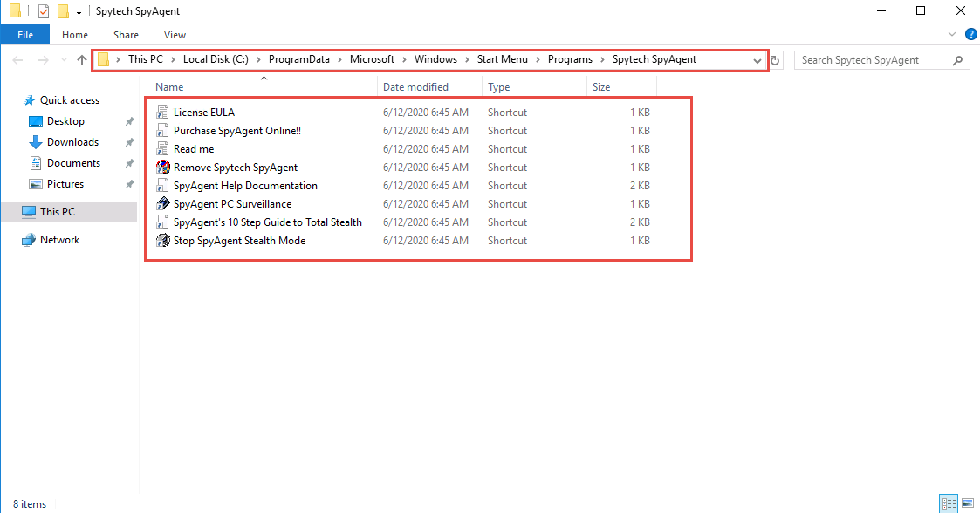The height and width of the screenshot is (513, 980).
Task: Click the Properties checkmark quick access icon
Action: (44, 11)
